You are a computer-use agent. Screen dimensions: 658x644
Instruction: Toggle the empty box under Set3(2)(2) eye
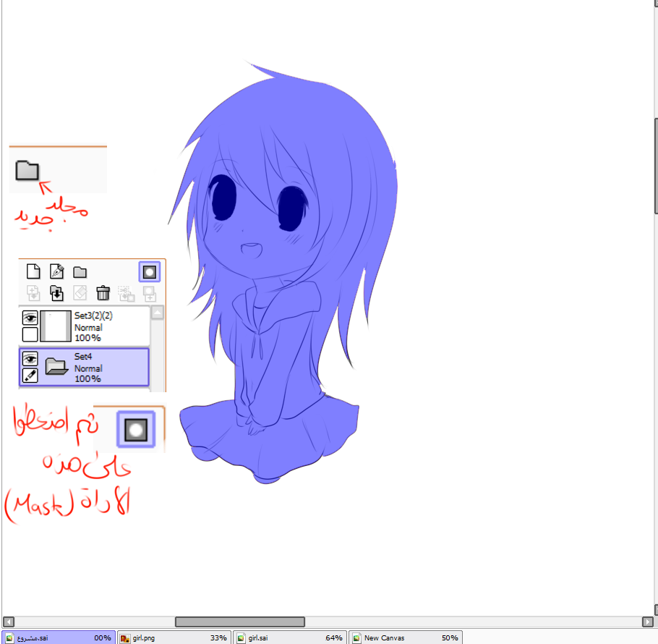(x=30, y=334)
